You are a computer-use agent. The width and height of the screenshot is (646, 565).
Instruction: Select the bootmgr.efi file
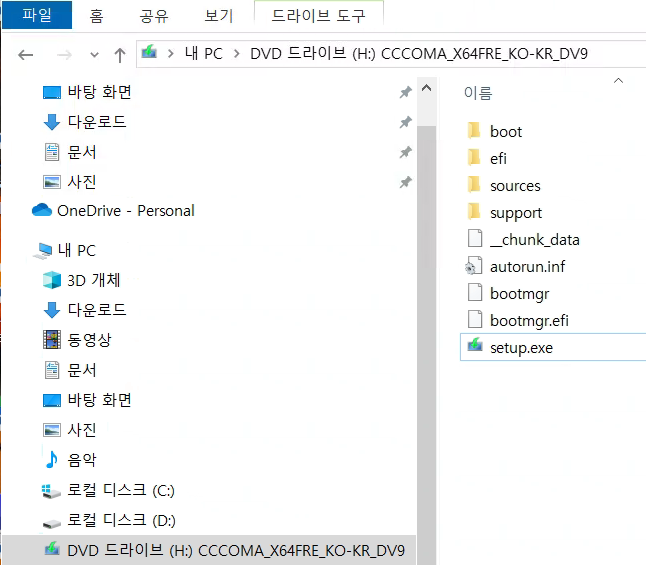529,321
